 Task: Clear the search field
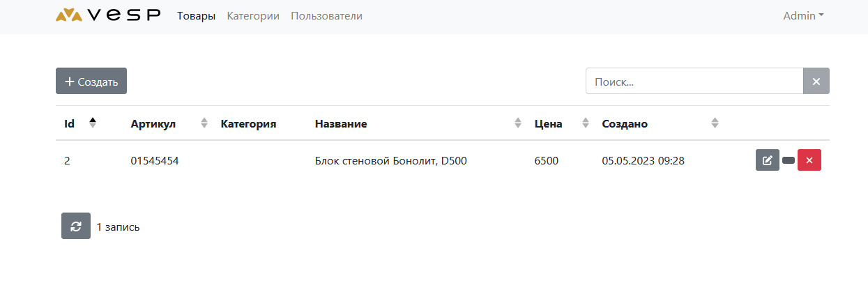point(816,81)
